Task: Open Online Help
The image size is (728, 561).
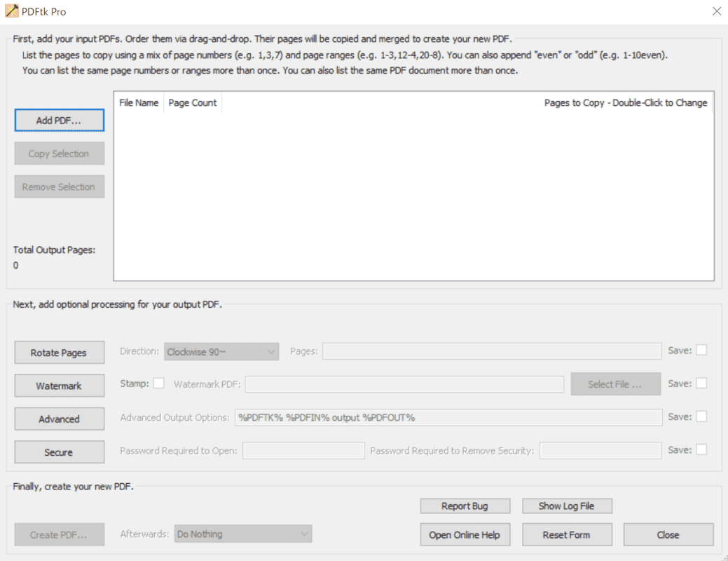Action: pyautogui.click(x=465, y=534)
